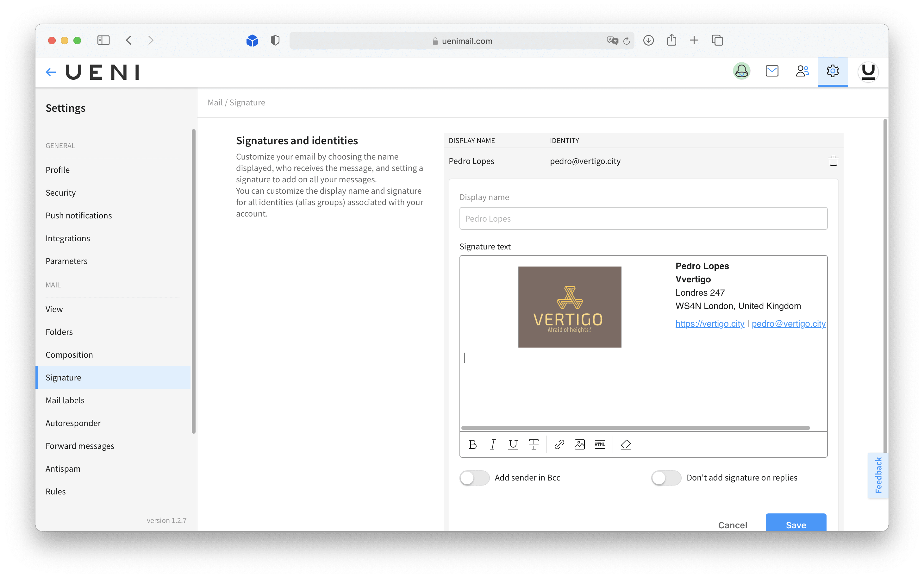Apply underline formatting to signature text
This screenshot has width=924, height=578.
point(513,444)
